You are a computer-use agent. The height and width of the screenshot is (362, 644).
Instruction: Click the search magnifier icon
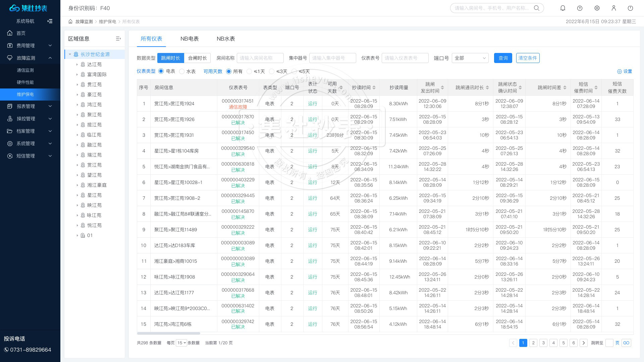click(x=537, y=8)
